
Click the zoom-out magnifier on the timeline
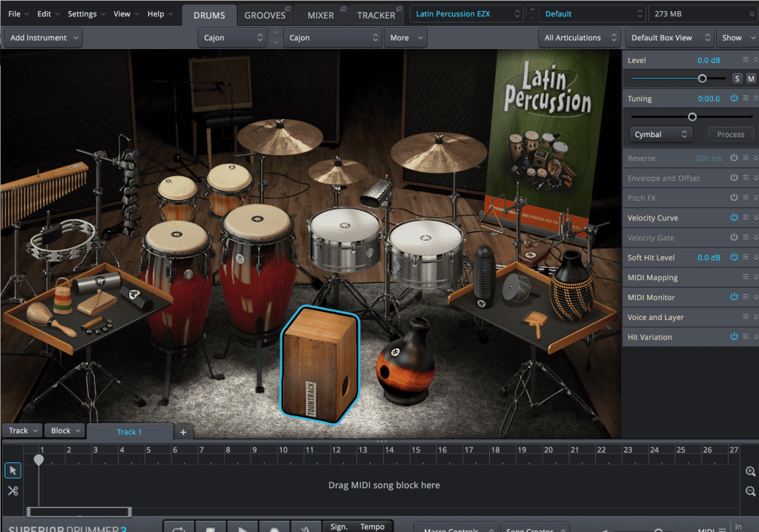(749, 491)
